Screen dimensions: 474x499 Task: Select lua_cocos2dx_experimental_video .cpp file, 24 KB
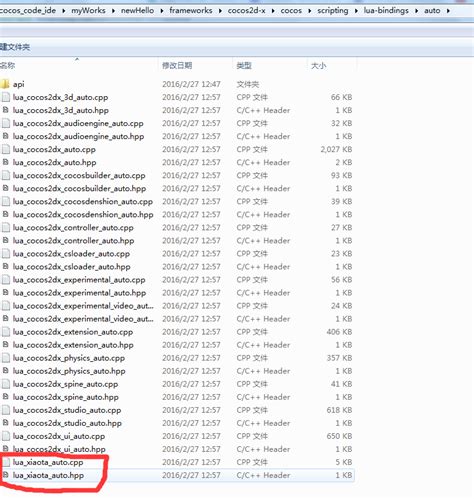83,306
